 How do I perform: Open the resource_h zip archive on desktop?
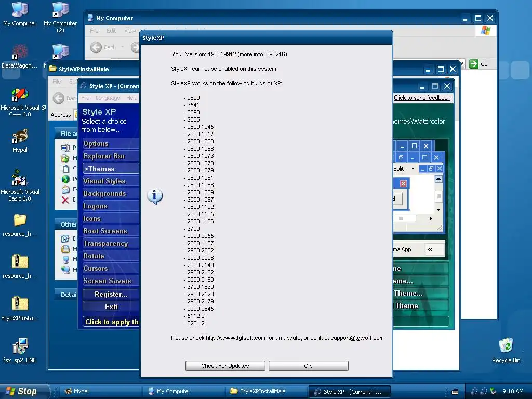pos(20,267)
